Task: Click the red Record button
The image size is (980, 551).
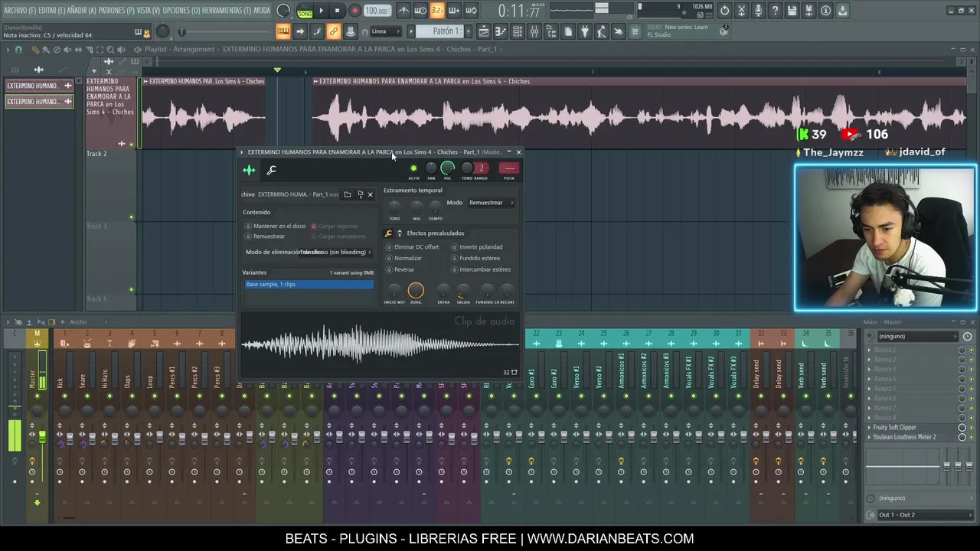Action: tap(354, 11)
